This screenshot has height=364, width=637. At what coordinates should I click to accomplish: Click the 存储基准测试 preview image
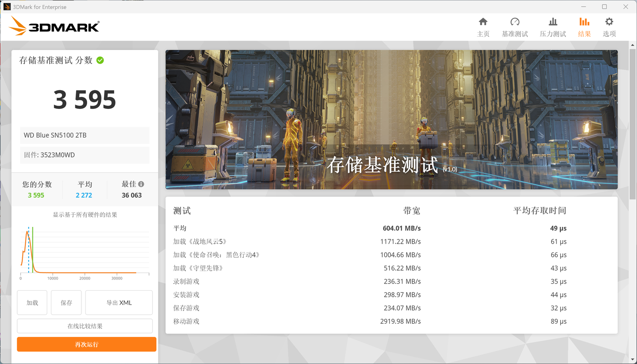click(391, 119)
